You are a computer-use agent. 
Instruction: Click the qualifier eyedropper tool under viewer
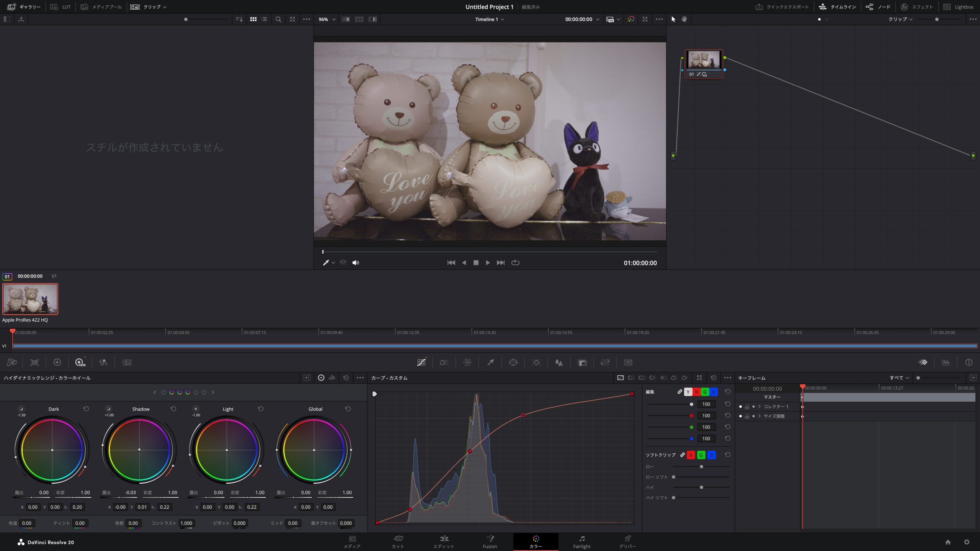tap(326, 262)
